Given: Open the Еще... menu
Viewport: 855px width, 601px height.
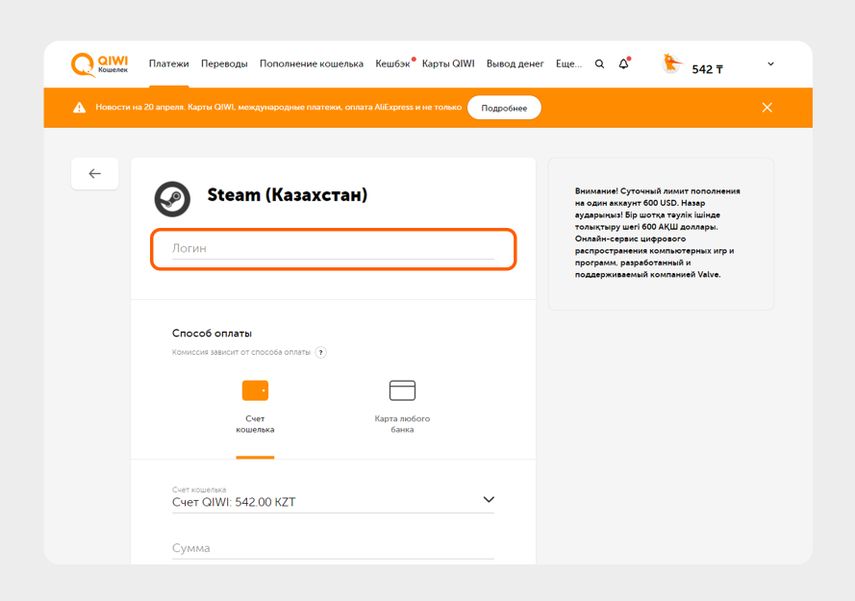Looking at the screenshot, I should (569, 64).
